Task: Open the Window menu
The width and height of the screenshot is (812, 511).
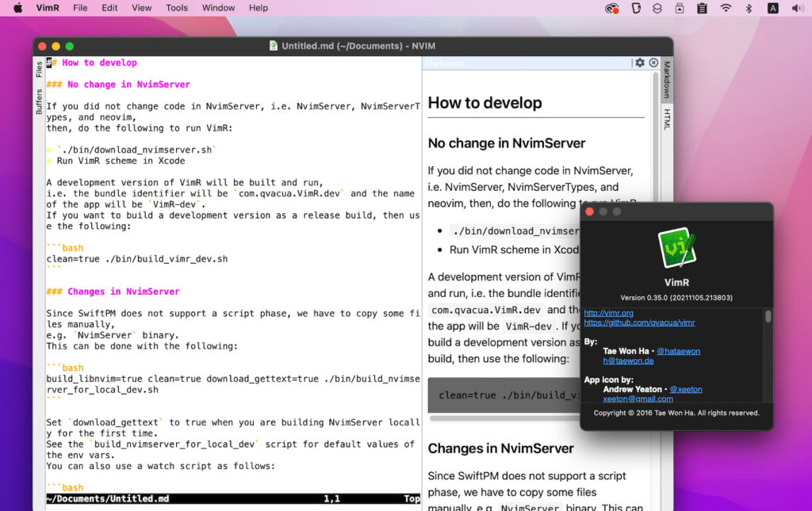Action: [x=218, y=8]
